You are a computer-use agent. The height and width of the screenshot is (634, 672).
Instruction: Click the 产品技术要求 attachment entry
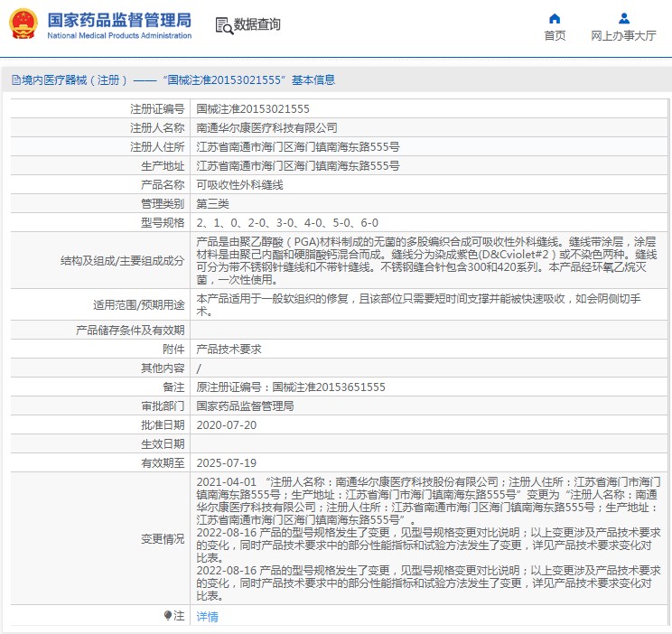click(229, 349)
